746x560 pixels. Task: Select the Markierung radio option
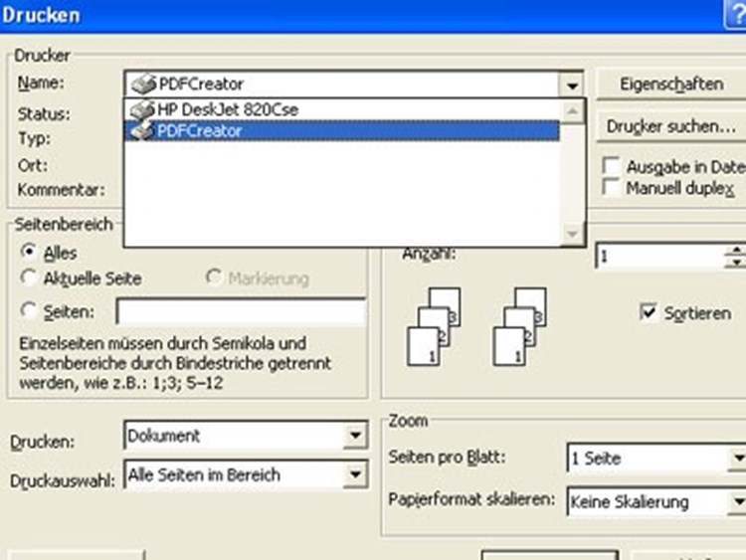coord(214,277)
